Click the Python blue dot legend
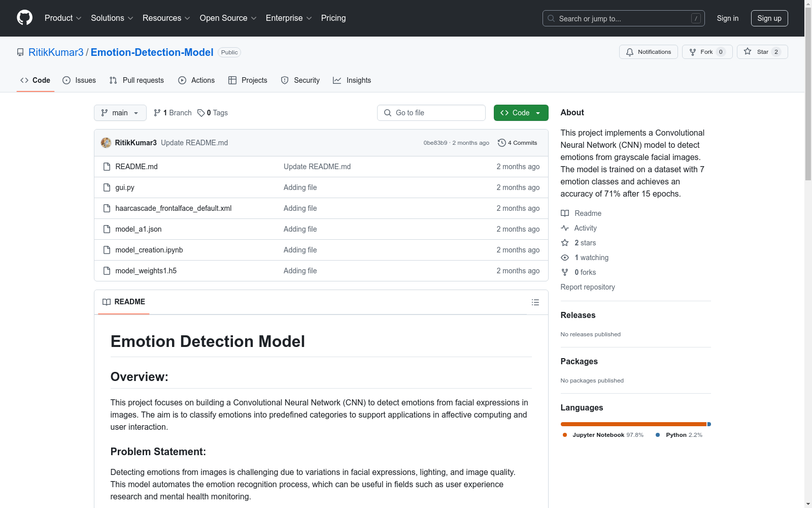 coord(658,435)
